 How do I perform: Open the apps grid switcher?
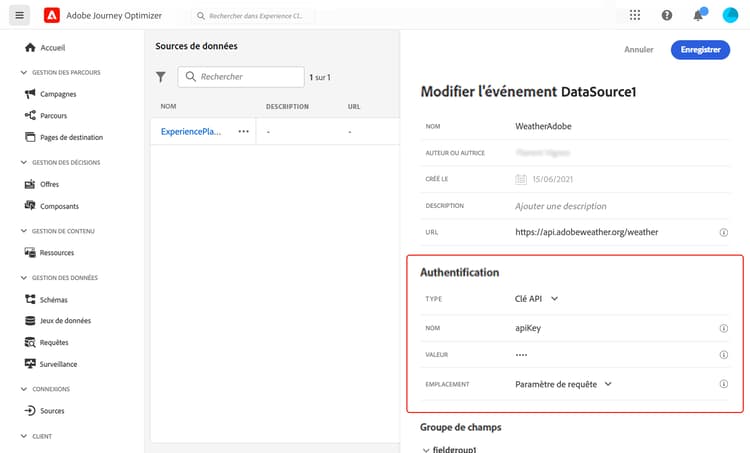(635, 15)
